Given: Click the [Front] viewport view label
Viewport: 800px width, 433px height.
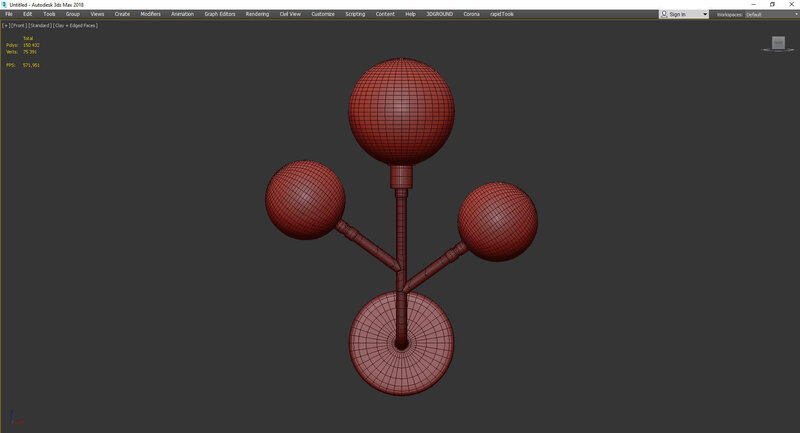Looking at the screenshot, I should 18,25.
